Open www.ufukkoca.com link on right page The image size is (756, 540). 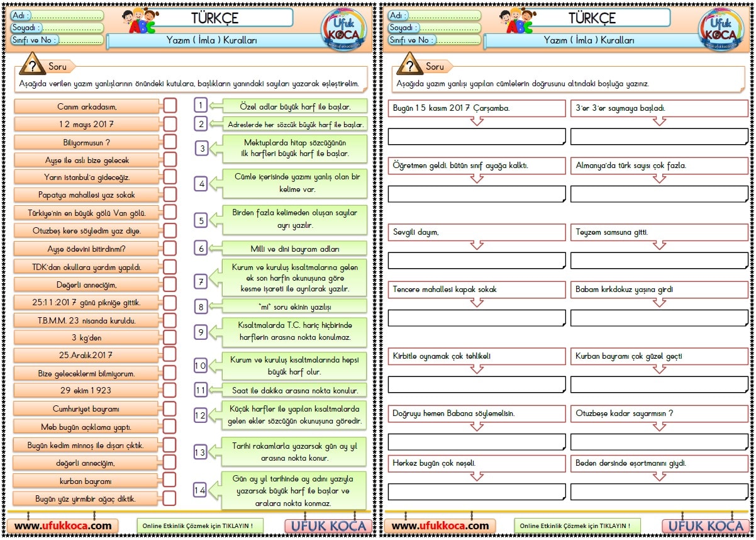coord(440,526)
